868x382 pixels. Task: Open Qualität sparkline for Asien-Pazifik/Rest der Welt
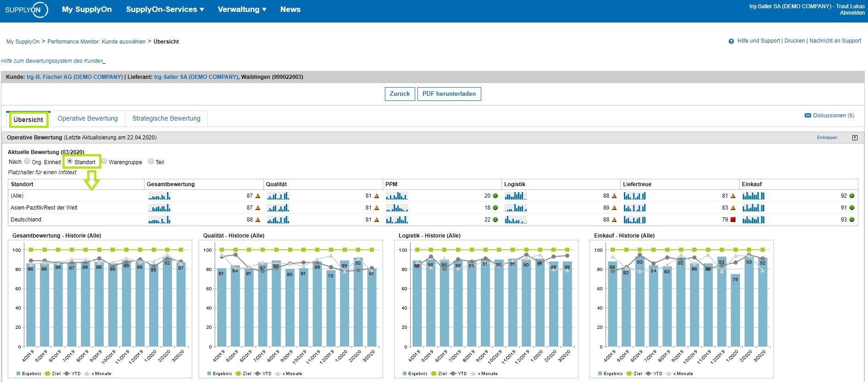point(278,208)
